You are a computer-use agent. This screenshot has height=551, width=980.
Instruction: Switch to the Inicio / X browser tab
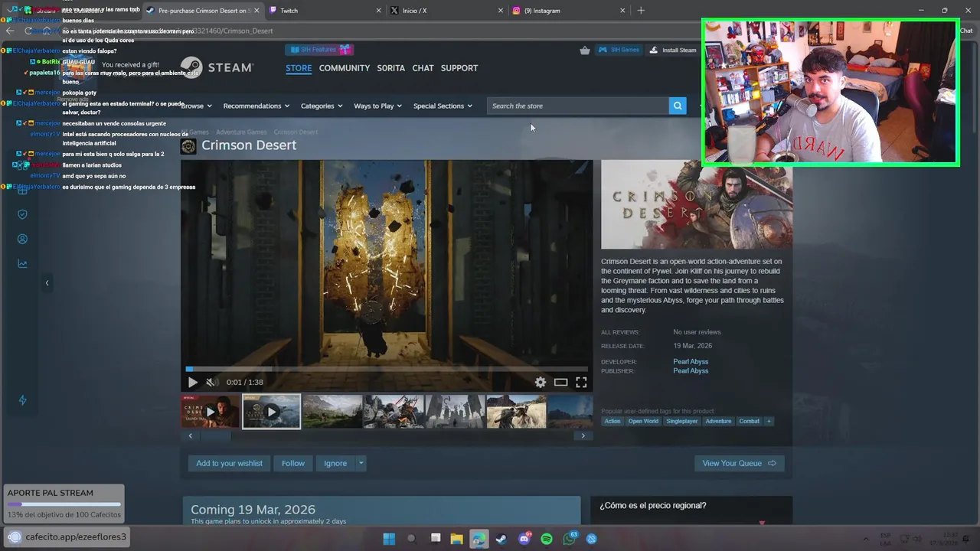pyautogui.click(x=446, y=11)
